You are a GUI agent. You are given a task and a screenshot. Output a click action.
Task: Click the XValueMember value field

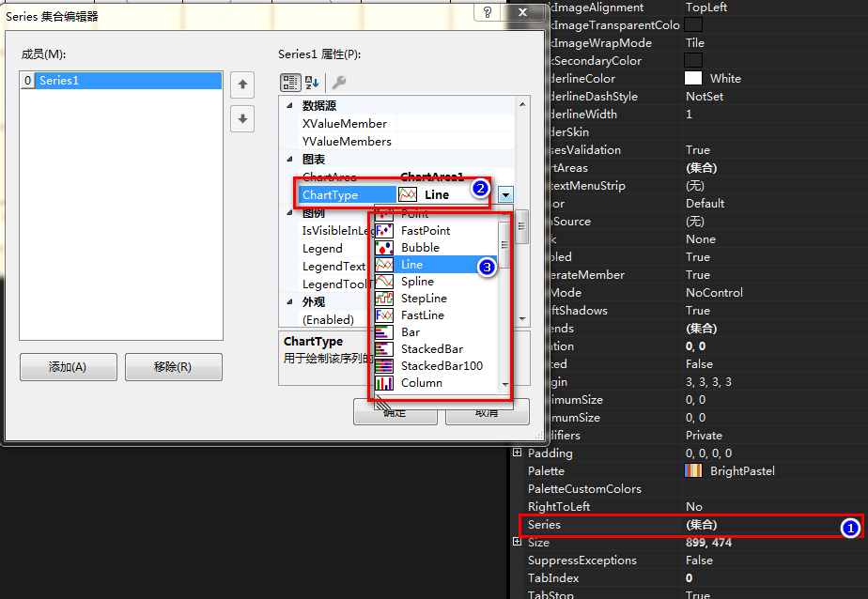[x=455, y=123]
